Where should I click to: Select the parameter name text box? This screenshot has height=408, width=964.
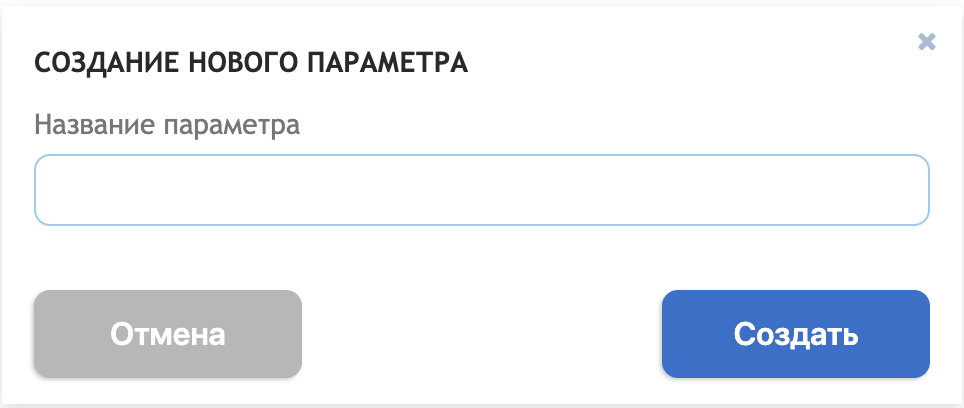click(481, 190)
